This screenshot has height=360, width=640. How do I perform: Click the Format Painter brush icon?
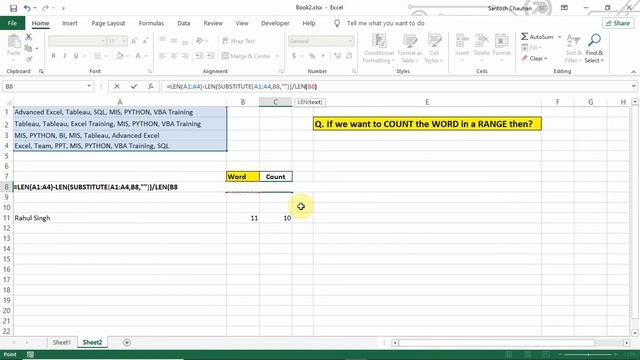point(28,59)
